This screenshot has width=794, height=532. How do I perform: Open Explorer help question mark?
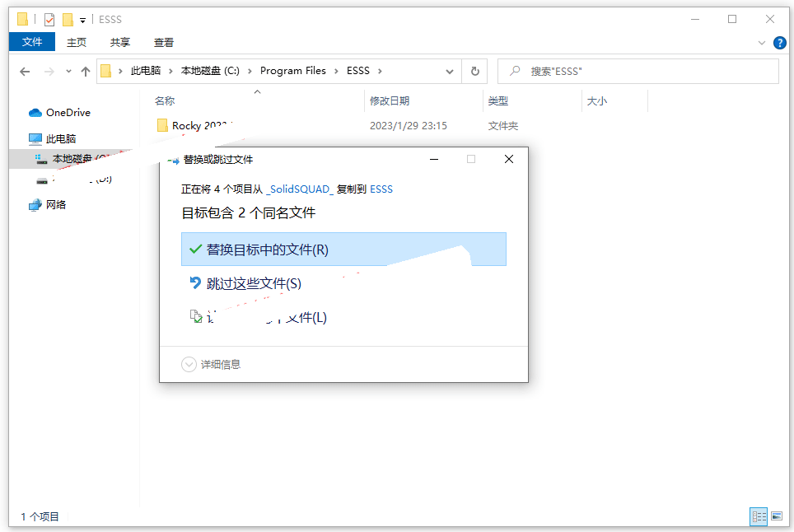click(780, 43)
